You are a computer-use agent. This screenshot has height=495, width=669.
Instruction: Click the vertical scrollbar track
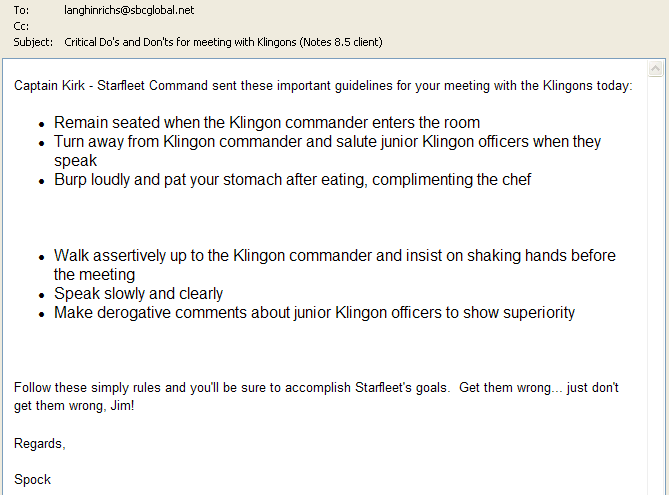[656, 280]
